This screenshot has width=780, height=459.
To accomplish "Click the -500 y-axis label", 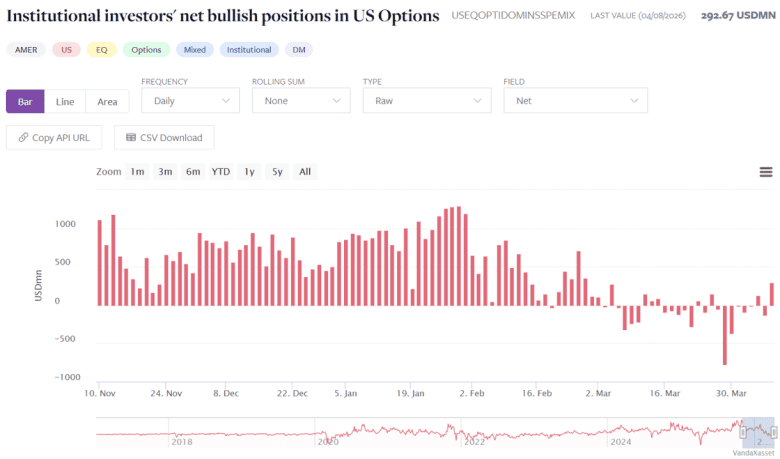I will [65, 339].
